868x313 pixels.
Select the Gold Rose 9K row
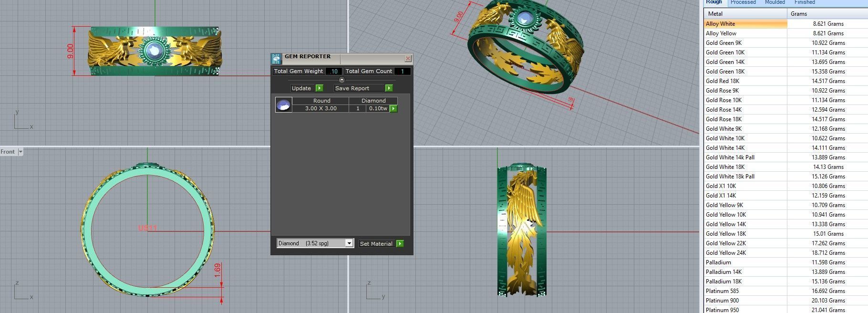[786, 91]
